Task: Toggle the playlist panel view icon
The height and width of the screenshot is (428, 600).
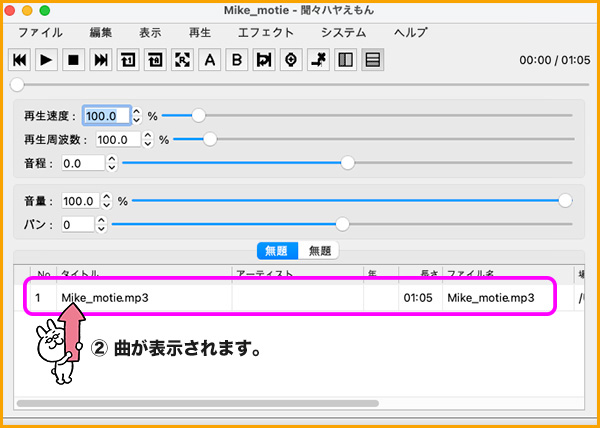Action: pos(373,60)
